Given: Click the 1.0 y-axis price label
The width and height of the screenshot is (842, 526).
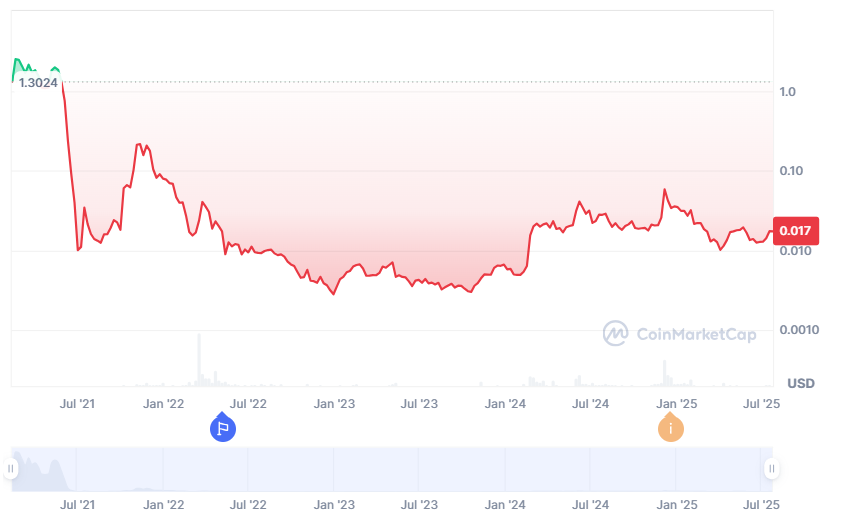Looking at the screenshot, I should pos(787,92).
